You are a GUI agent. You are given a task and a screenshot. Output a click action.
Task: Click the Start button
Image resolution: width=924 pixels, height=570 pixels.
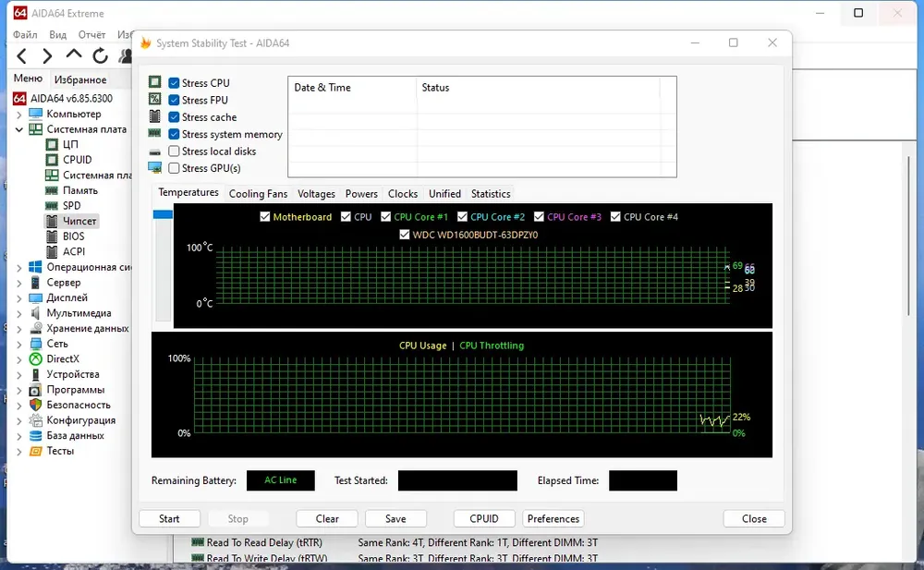point(169,518)
